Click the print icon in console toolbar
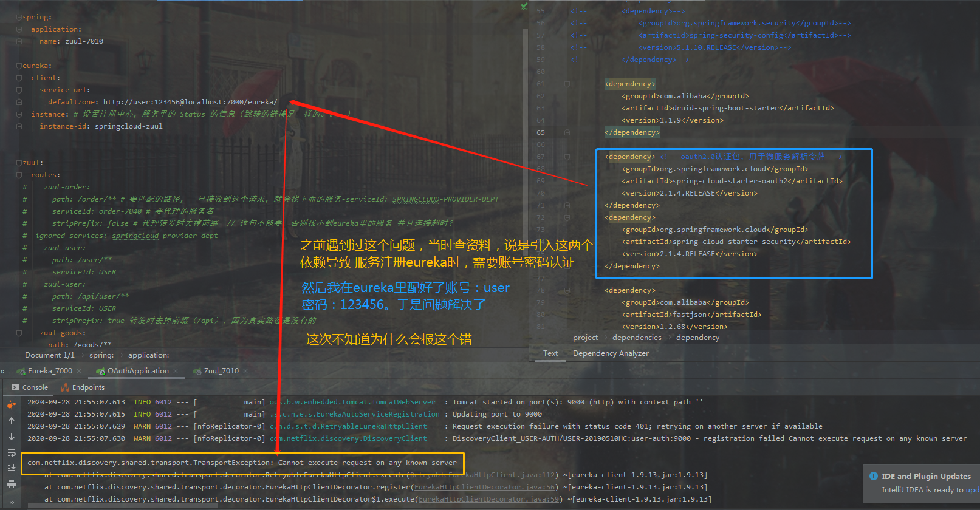 point(11,484)
